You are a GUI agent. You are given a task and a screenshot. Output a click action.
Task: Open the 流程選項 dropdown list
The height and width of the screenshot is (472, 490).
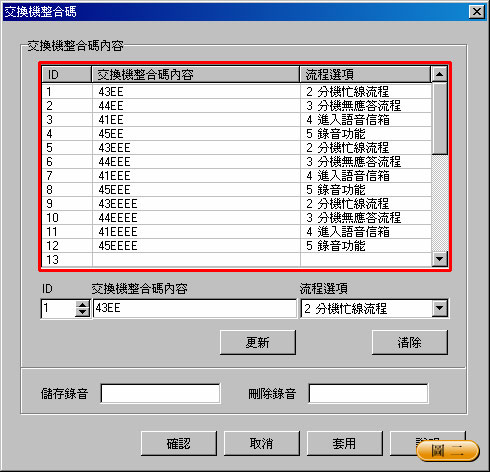click(x=439, y=308)
